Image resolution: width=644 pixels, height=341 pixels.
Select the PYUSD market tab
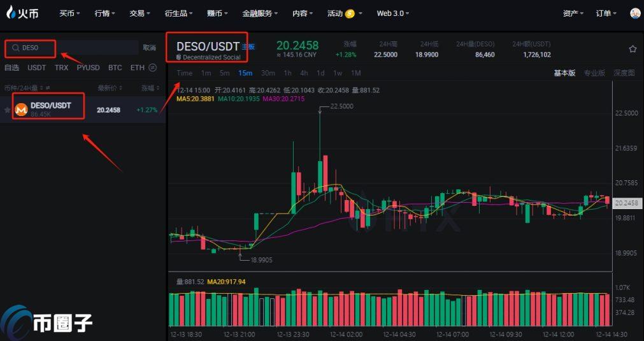tap(89, 68)
